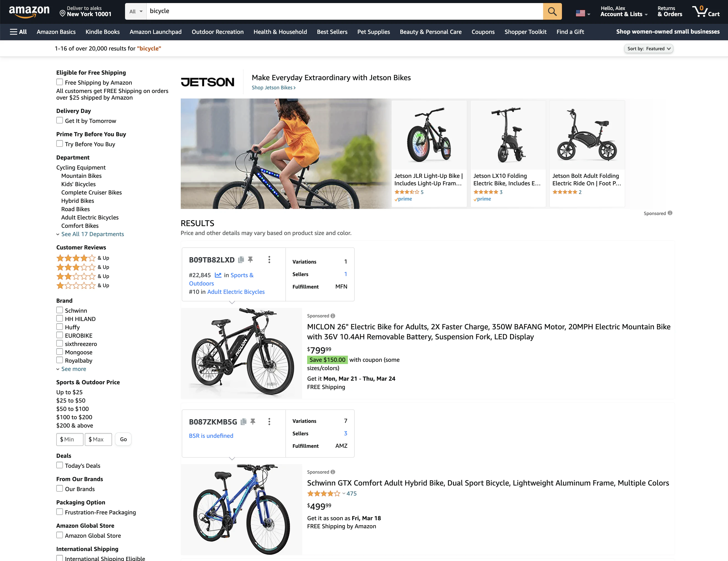Click the US flag language icon
728x561 pixels.
[x=580, y=13]
